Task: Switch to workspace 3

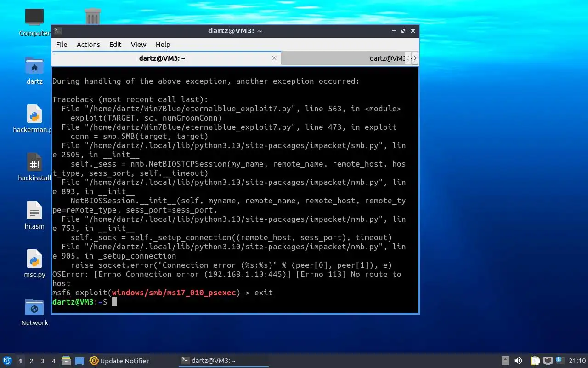Action: click(x=42, y=361)
